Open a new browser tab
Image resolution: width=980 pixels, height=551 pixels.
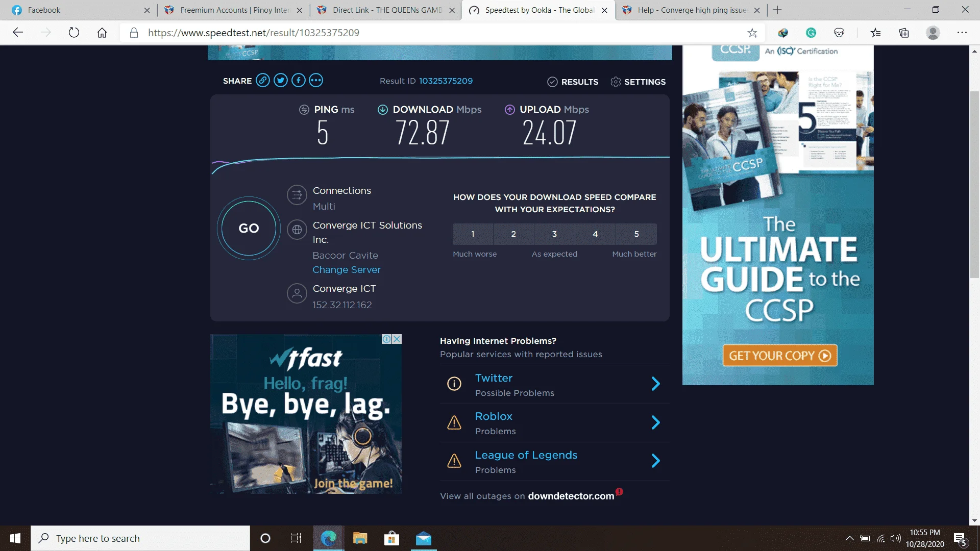coord(777,10)
